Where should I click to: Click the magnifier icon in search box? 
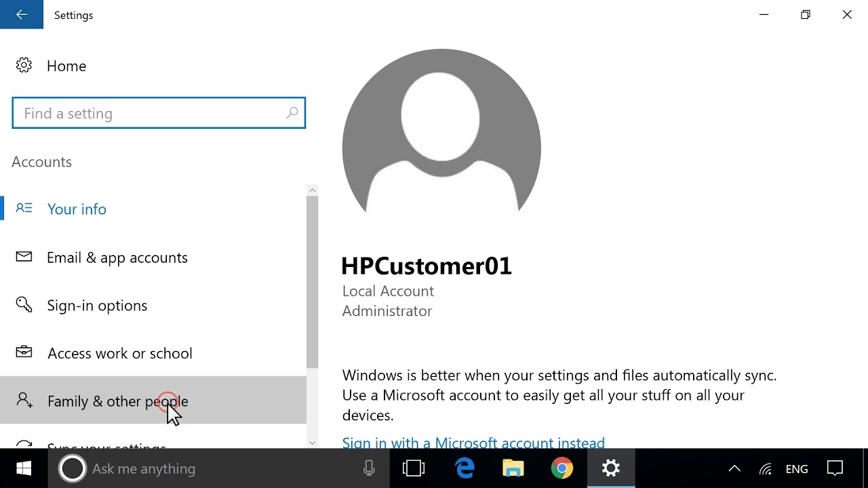(292, 113)
